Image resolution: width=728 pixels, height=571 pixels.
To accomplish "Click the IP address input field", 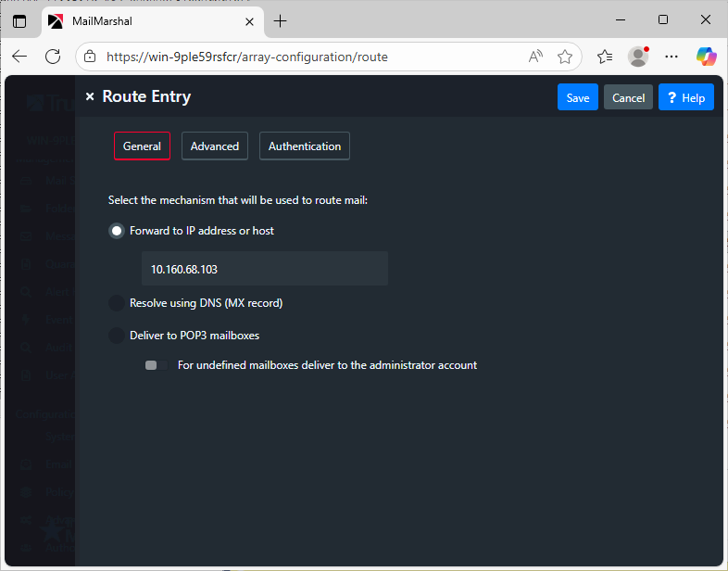I will click(x=264, y=269).
